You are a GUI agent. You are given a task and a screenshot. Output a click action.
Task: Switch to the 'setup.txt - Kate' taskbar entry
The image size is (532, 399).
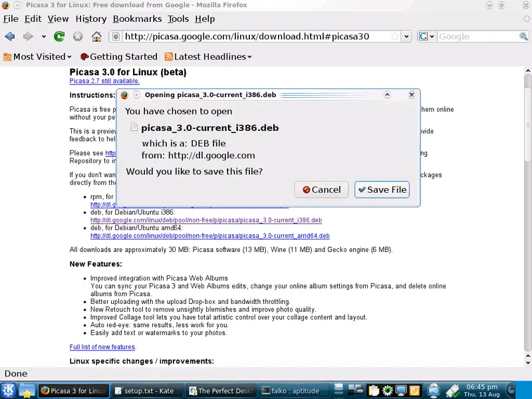(x=148, y=391)
